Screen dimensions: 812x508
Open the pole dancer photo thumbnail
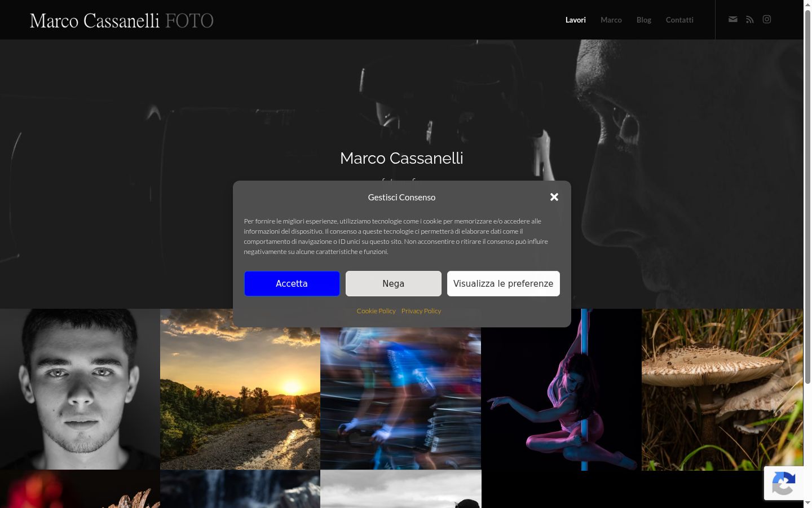(x=562, y=389)
